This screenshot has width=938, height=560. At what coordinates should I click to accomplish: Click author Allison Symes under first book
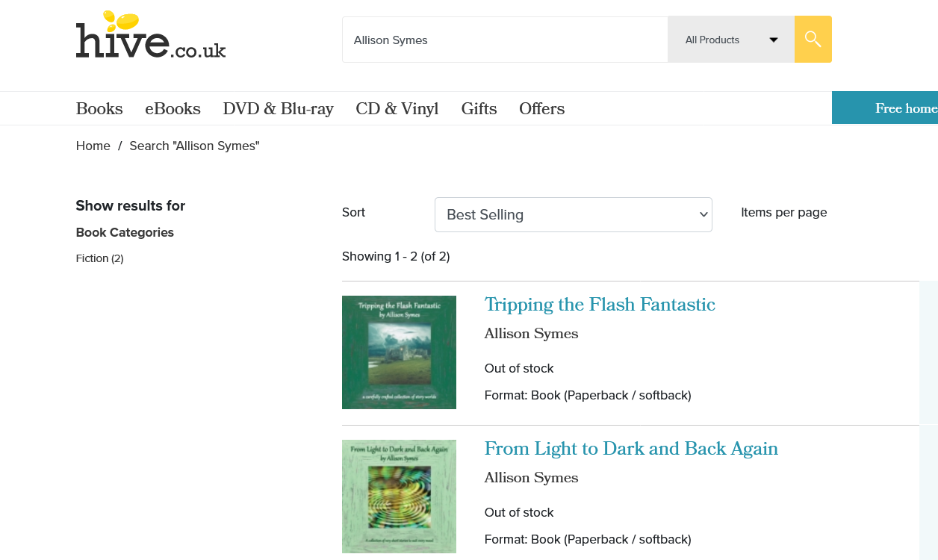[x=531, y=334]
